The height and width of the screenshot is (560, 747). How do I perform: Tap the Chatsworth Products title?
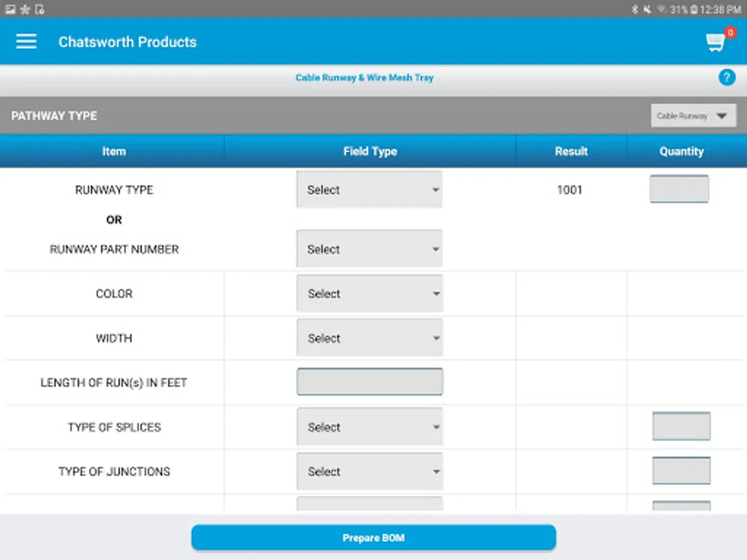[128, 42]
